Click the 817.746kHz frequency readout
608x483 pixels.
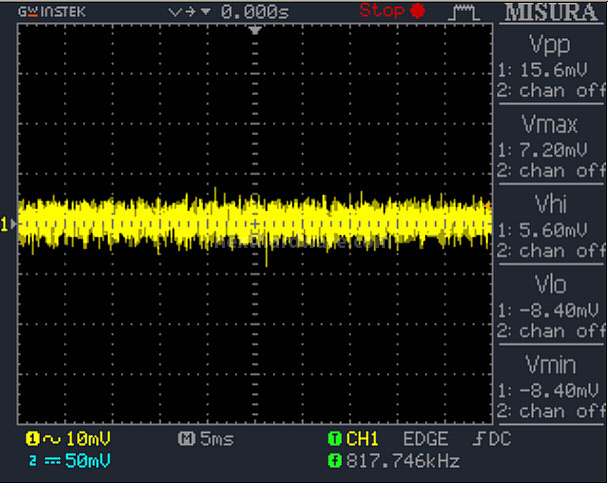pyautogui.click(x=402, y=461)
